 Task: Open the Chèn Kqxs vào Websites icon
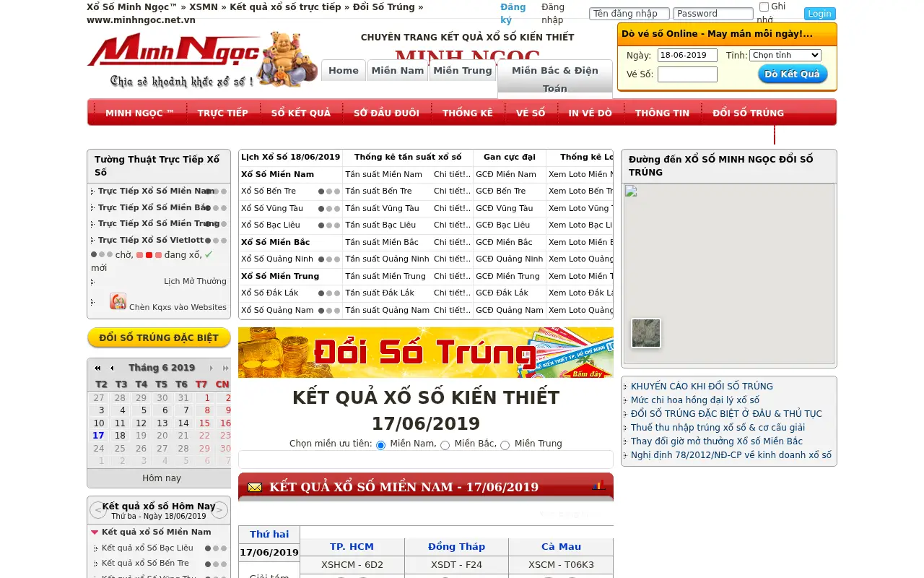click(118, 301)
